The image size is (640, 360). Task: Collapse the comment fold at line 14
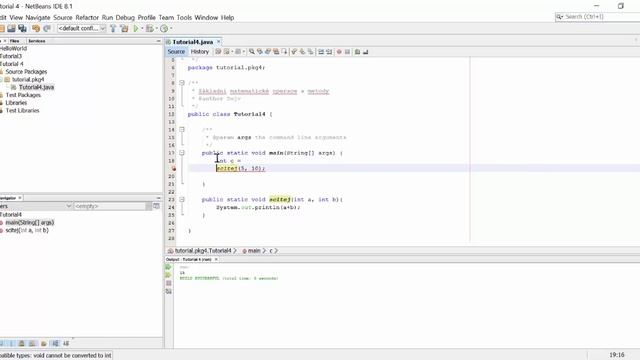[x=182, y=129]
